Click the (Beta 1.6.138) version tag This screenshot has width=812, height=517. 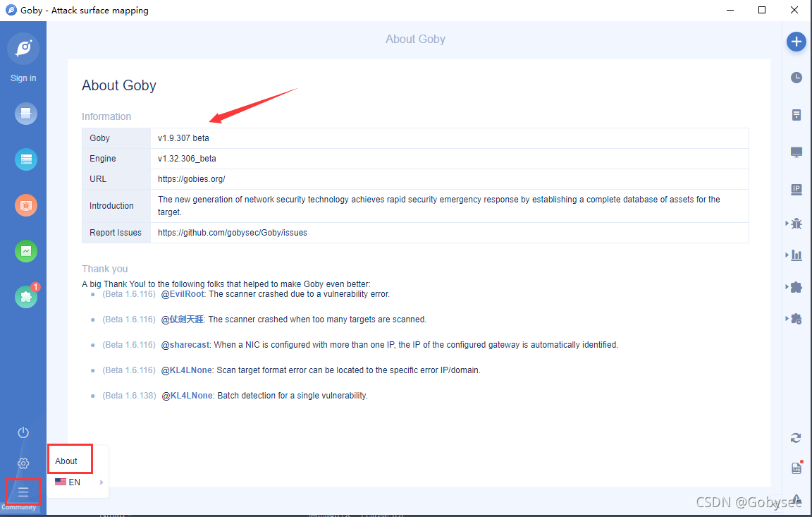[129, 396]
